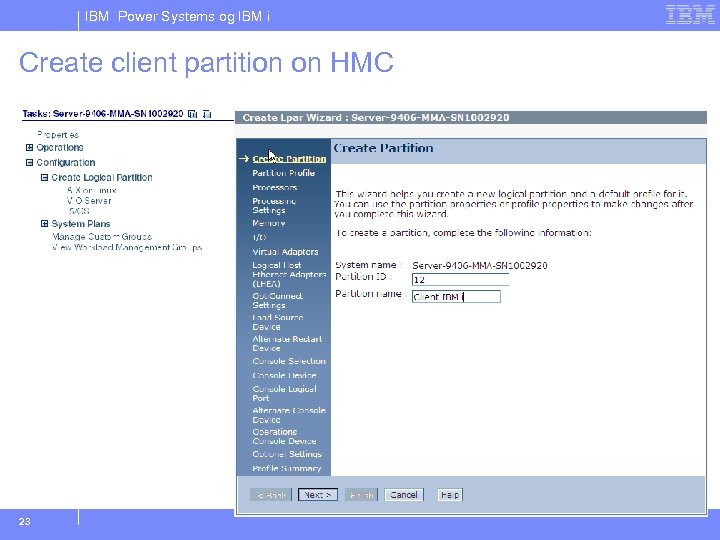The height and width of the screenshot is (540, 720).
Task: Go to Load Source Device step
Action: pyautogui.click(x=278, y=322)
